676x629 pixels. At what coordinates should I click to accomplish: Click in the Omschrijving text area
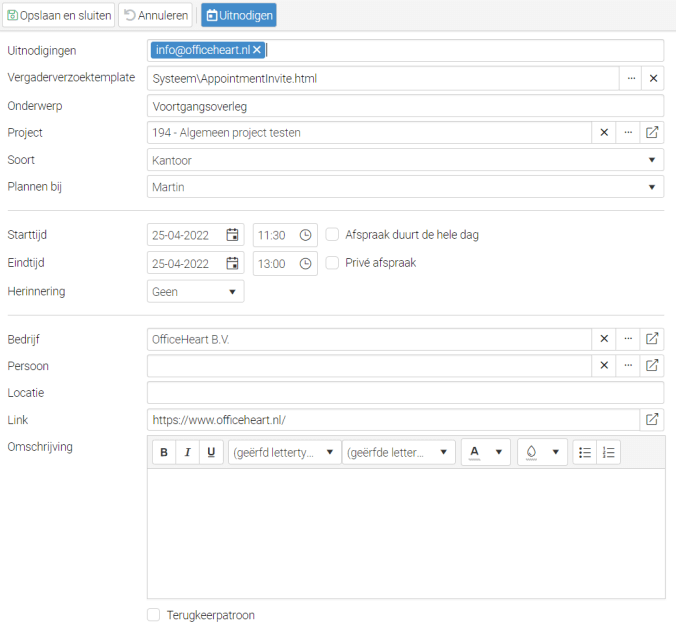406,533
